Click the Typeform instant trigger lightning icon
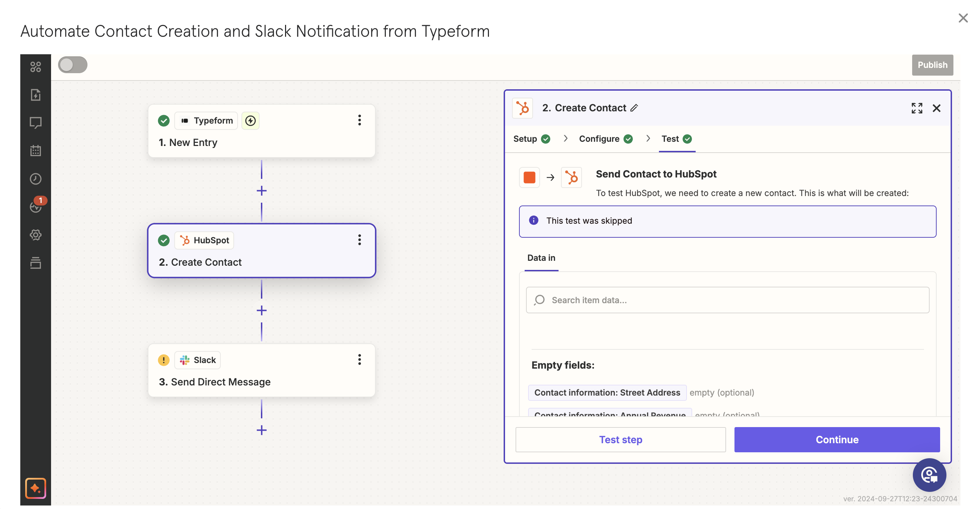Screen dimensions: 980x509 (250, 121)
